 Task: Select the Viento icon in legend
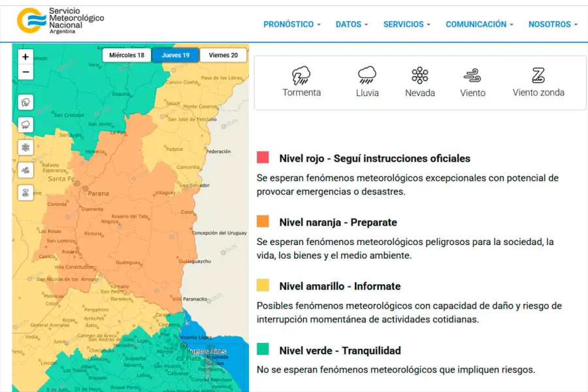coord(472,76)
